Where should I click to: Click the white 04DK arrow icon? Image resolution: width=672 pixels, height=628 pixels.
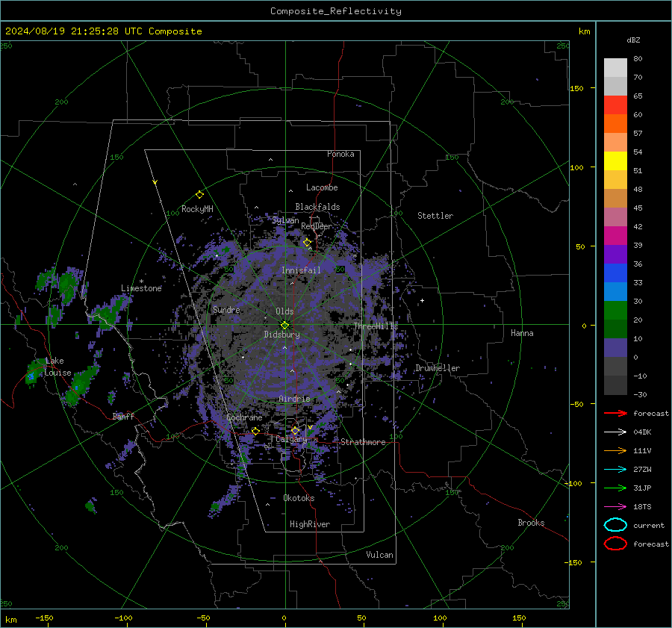pyautogui.click(x=615, y=432)
